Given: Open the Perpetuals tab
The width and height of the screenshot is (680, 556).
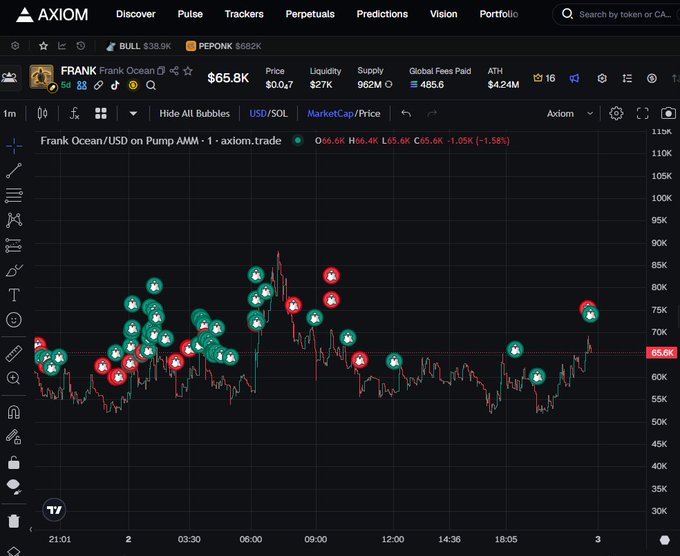Looking at the screenshot, I should coord(310,14).
